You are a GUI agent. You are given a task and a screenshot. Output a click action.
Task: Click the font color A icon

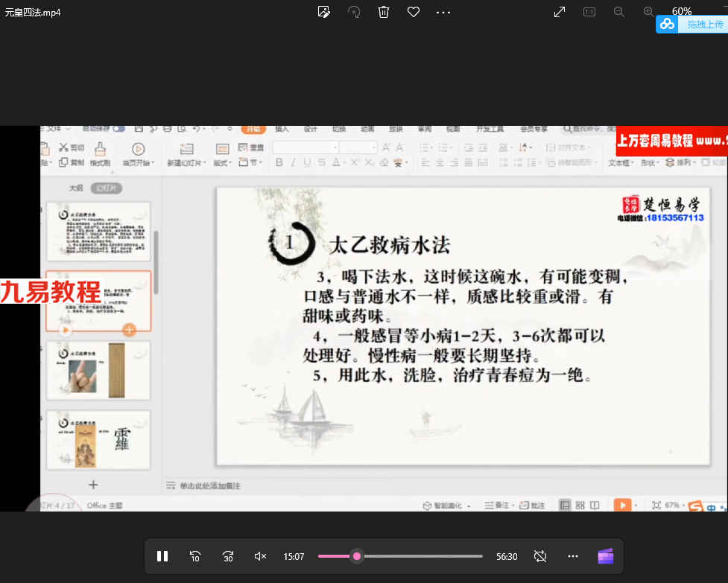[x=335, y=162]
